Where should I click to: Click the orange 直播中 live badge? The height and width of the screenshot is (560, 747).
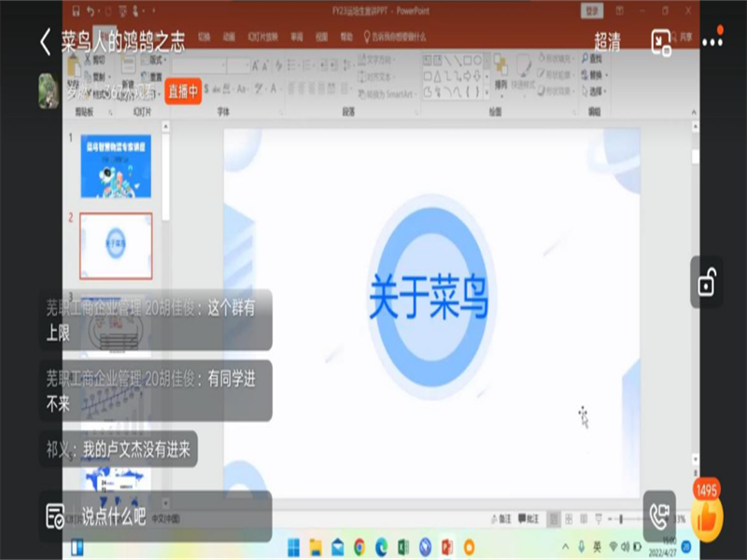click(183, 91)
